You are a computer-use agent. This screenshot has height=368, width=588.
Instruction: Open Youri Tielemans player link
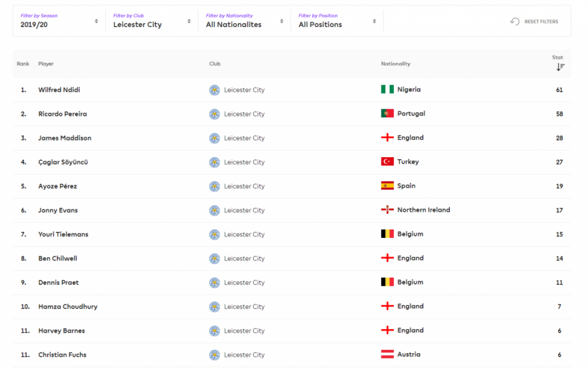click(64, 234)
